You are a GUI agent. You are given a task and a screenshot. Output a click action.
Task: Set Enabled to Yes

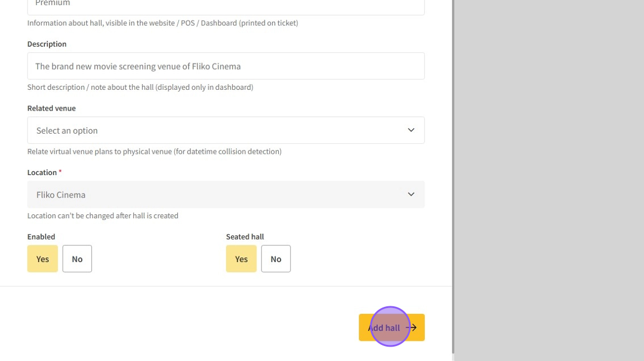tap(43, 259)
